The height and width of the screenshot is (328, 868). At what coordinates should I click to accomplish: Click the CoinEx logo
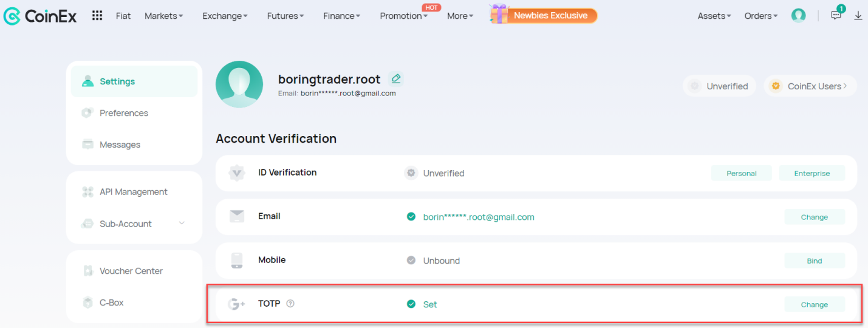click(40, 16)
